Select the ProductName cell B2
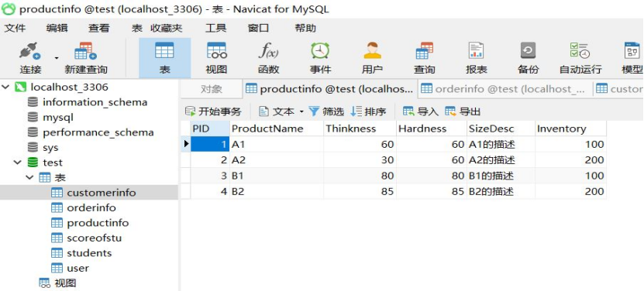 277,191
